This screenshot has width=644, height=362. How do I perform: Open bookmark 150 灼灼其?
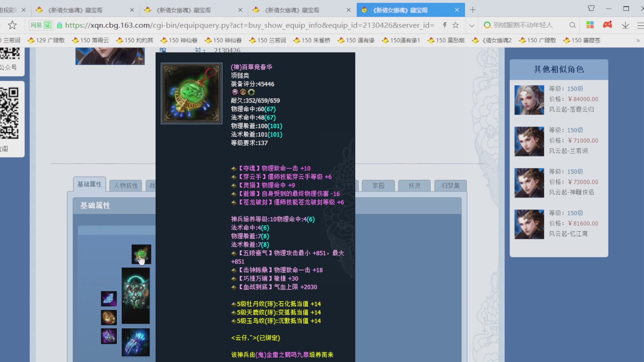coord(135,41)
